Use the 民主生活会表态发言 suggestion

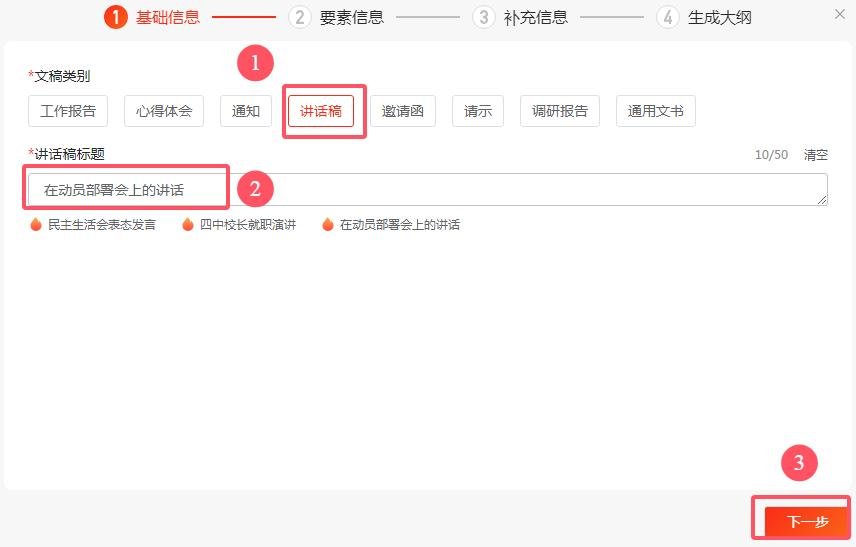coord(102,225)
